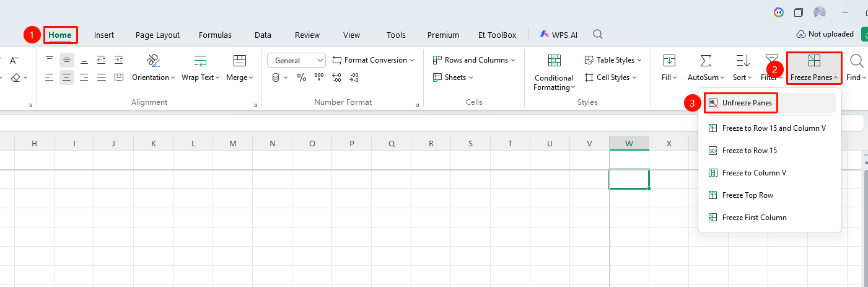
Task: Select column W header
Action: click(629, 143)
